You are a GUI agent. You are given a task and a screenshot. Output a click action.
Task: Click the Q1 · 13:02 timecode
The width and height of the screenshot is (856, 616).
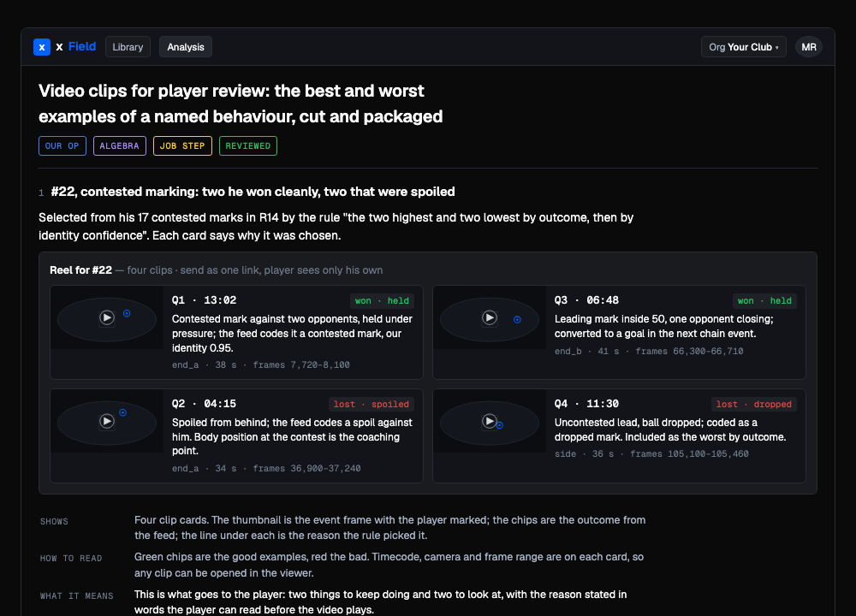(x=205, y=300)
